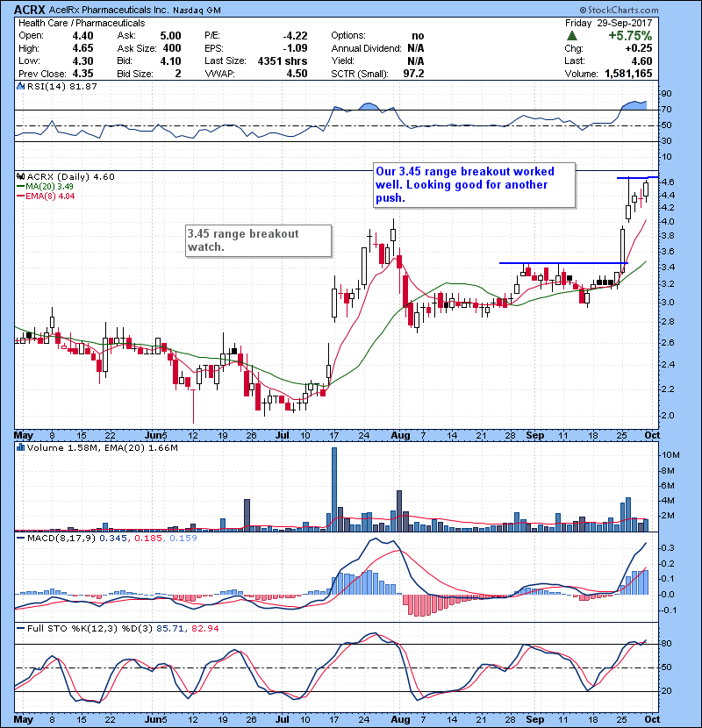Click the P/E -4.22 value
Viewport: 702px width, 728px height.
pyautogui.click(x=296, y=36)
